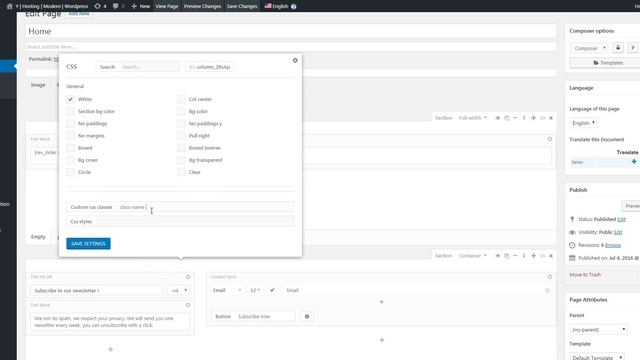The width and height of the screenshot is (640, 360).
Task: Click the SAVE SETTINGS button
Action: [88, 244]
